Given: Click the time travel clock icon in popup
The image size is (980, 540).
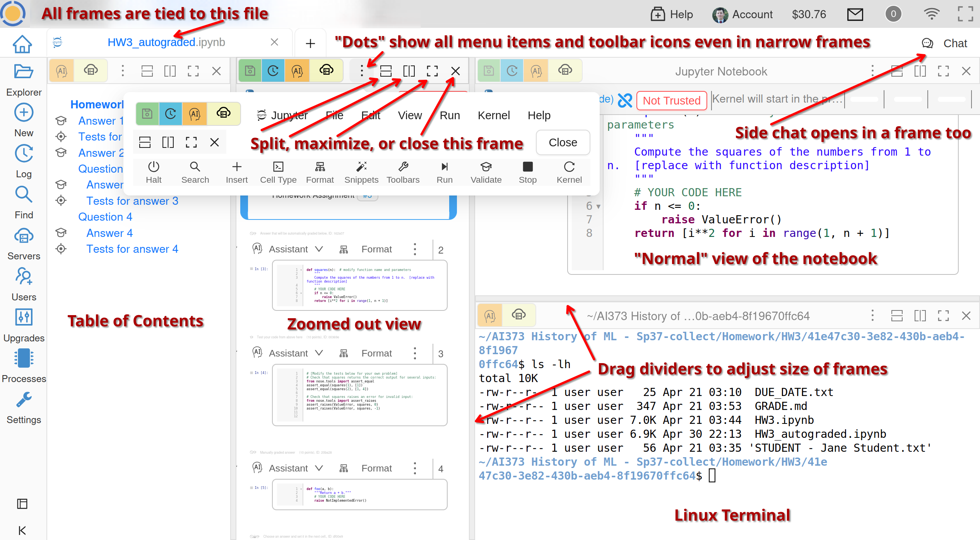Looking at the screenshot, I should (171, 114).
